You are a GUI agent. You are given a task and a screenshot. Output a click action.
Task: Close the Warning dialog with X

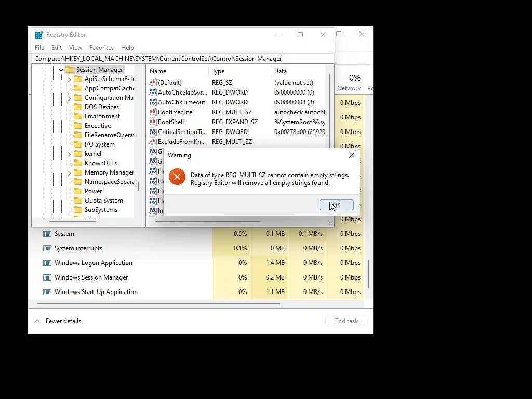click(x=352, y=155)
